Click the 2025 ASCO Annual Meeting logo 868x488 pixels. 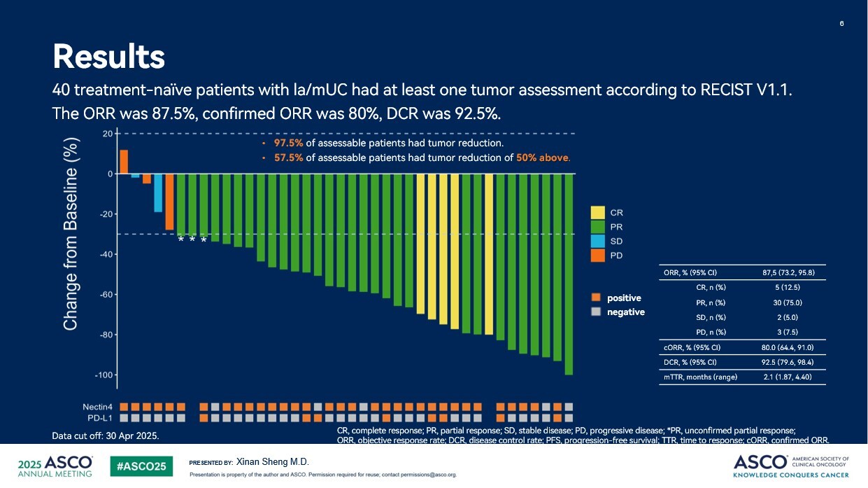55,466
